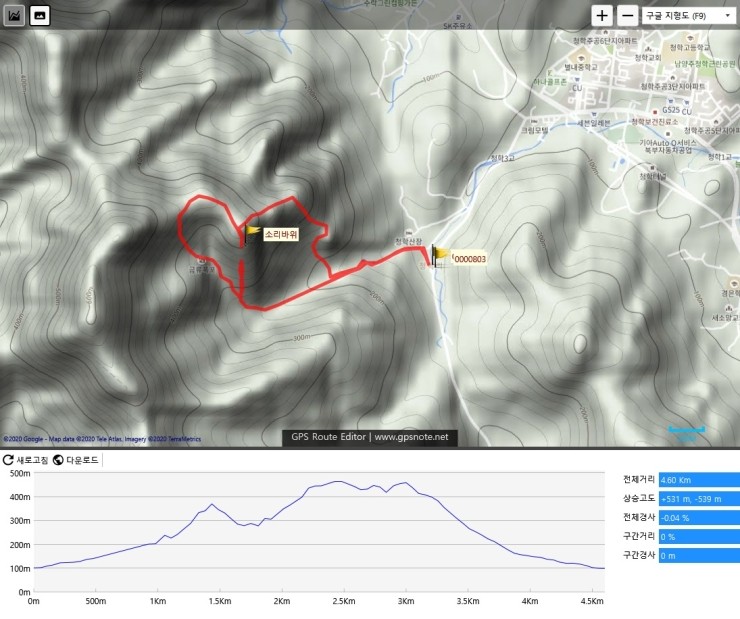
Task: Select the 전체경사 value -0.04 %
Action: 699,518
